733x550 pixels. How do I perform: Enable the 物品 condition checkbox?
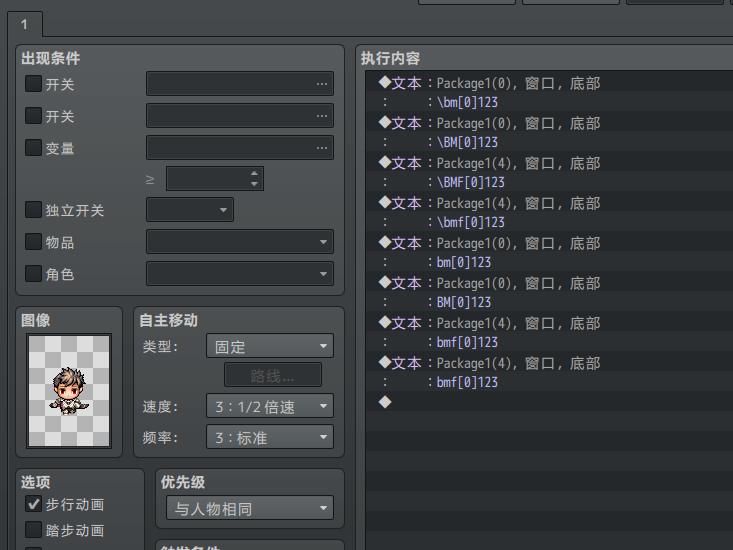point(33,242)
